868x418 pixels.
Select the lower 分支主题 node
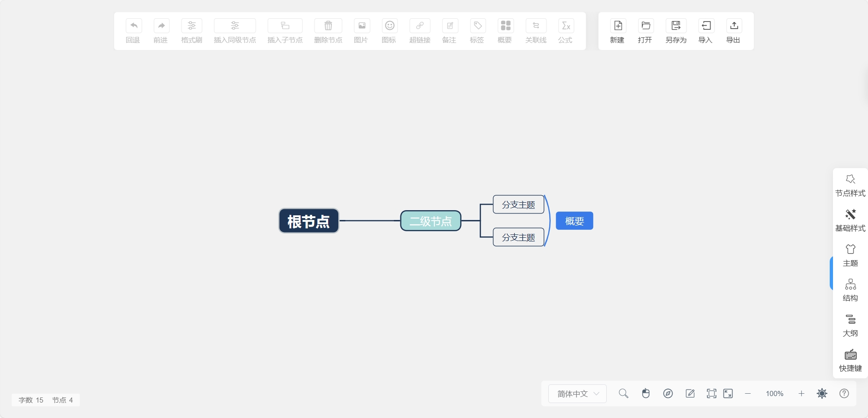518,237
